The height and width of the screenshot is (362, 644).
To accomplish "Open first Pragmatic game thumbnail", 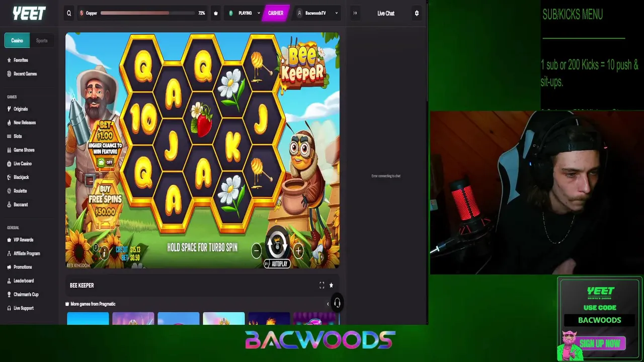I will 88,318.
